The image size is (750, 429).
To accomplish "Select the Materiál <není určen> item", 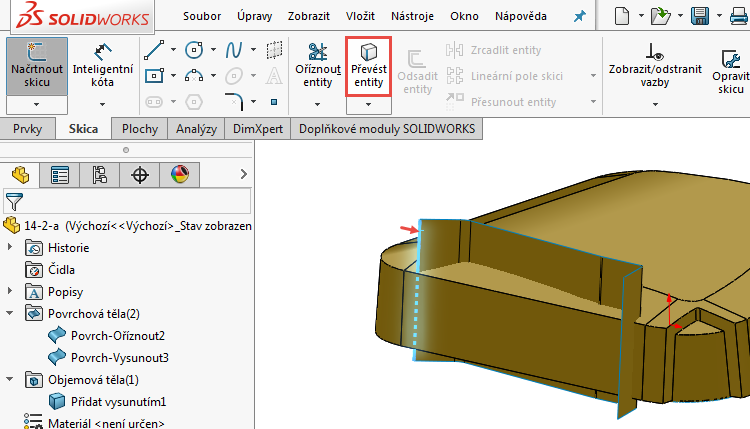I will point(106,424).
